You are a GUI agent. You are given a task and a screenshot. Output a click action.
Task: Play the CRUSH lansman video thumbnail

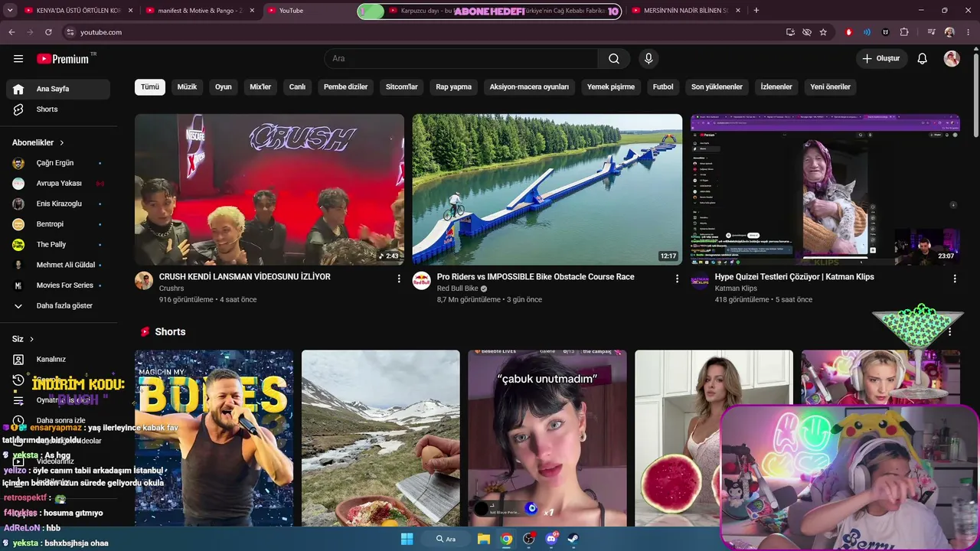(x=269, y=190)
